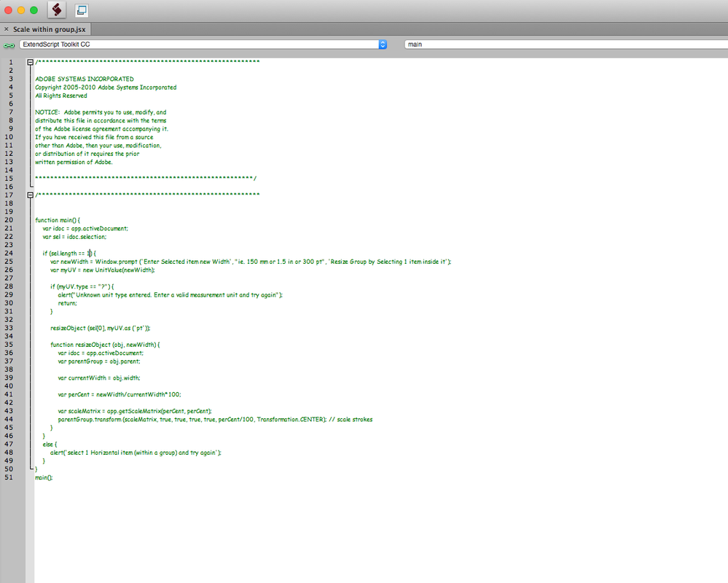
Task: Click the new document window icon in the title bar
Action: [x=81, y=10]
